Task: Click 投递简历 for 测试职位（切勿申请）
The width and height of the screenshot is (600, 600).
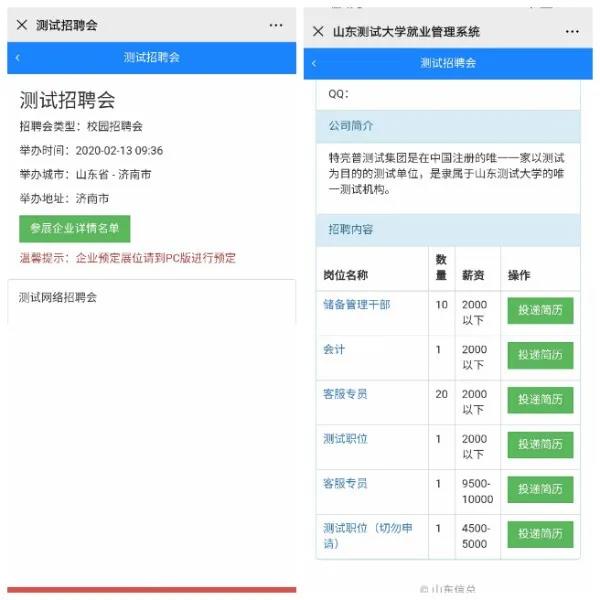Action: (540, 534)
